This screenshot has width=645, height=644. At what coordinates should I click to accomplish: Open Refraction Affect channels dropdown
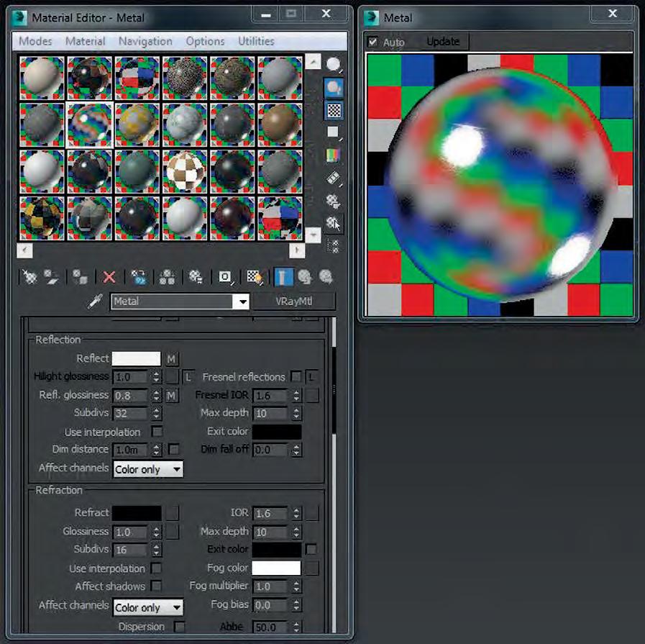point(148,607)
